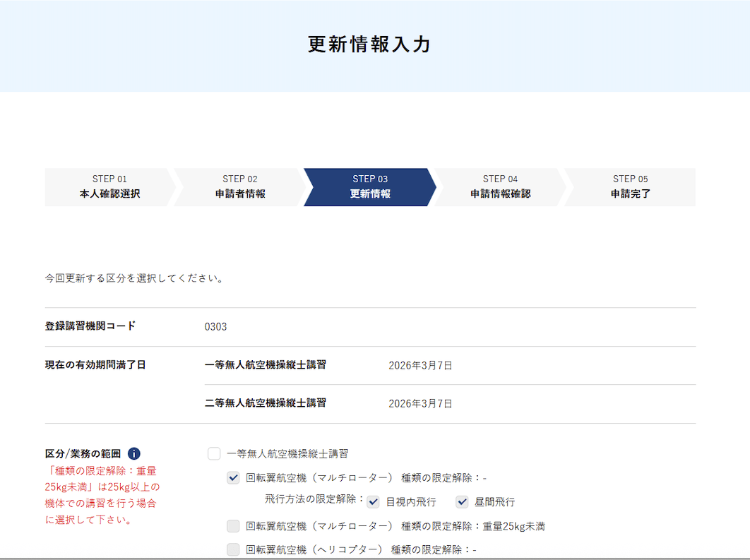The height and width of the screenshot is (560, 750).
Task: Enable the 一等無人航空機操縦士講習 checkbox
Action: click(x=214, y=454)
